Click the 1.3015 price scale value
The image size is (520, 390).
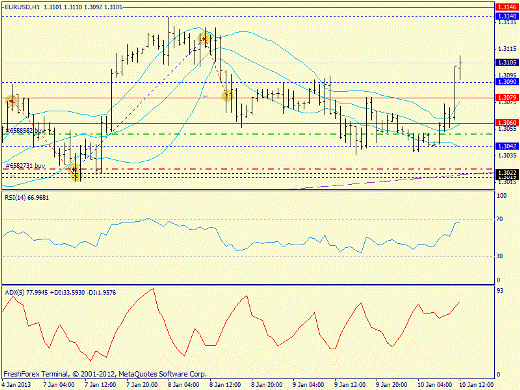pos(507,182)
